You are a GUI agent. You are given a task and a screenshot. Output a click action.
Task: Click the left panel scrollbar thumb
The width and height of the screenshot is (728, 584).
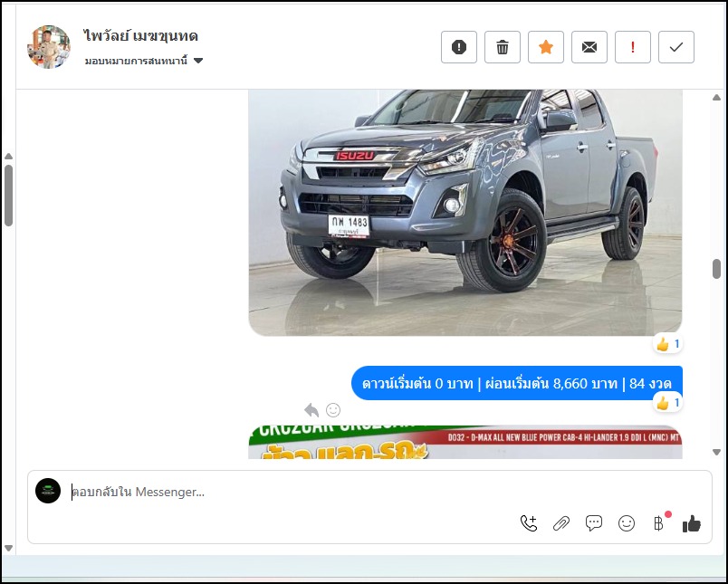pyautogui.click(x=8, y=196)
